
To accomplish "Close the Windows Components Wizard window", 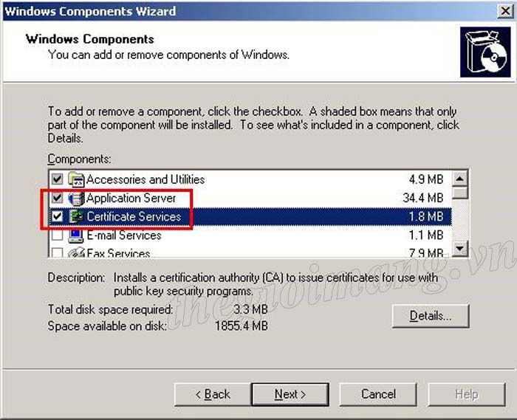I will tap(505, 11).
